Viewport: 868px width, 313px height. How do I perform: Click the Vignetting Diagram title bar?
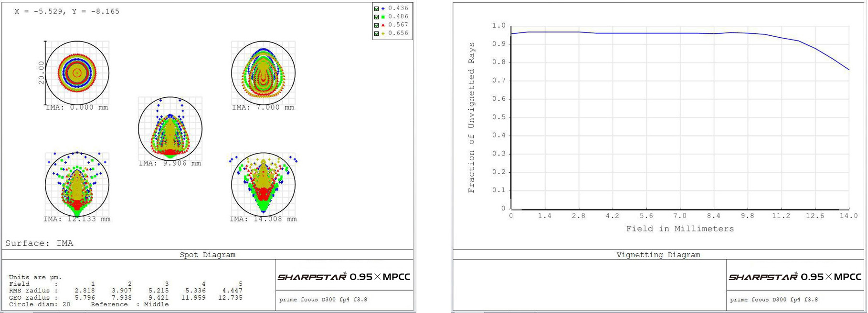coord(658,255)
